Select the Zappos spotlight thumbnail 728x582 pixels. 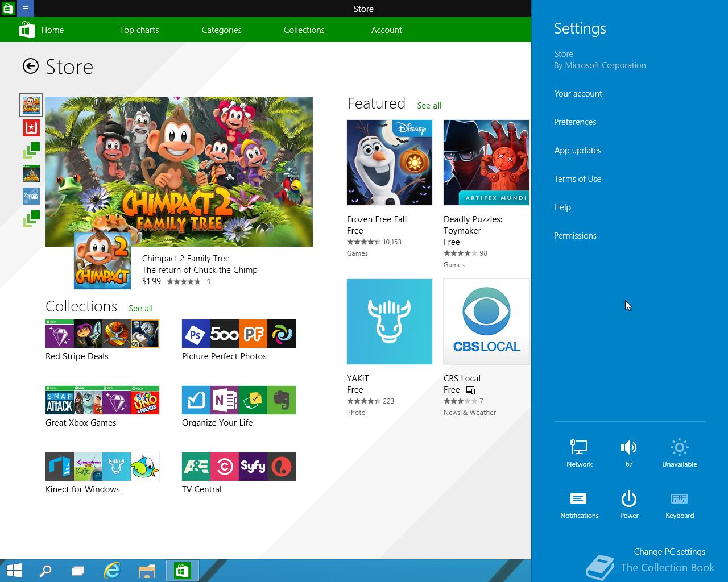31,196
